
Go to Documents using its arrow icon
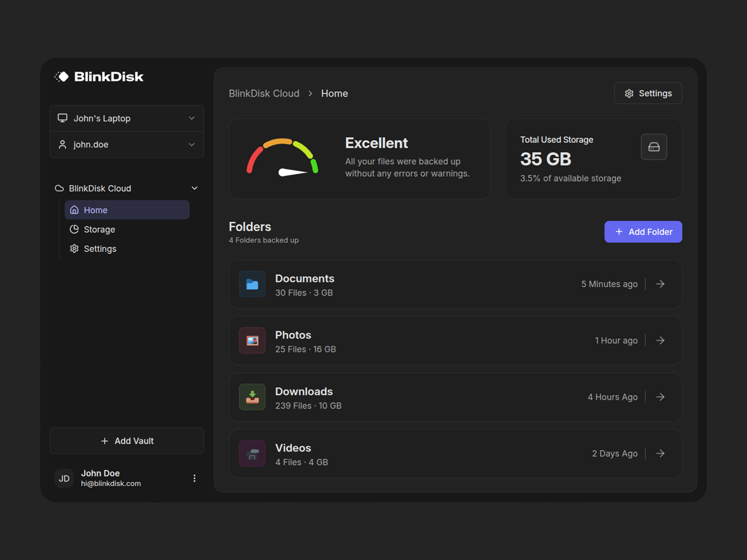[660, 284]
